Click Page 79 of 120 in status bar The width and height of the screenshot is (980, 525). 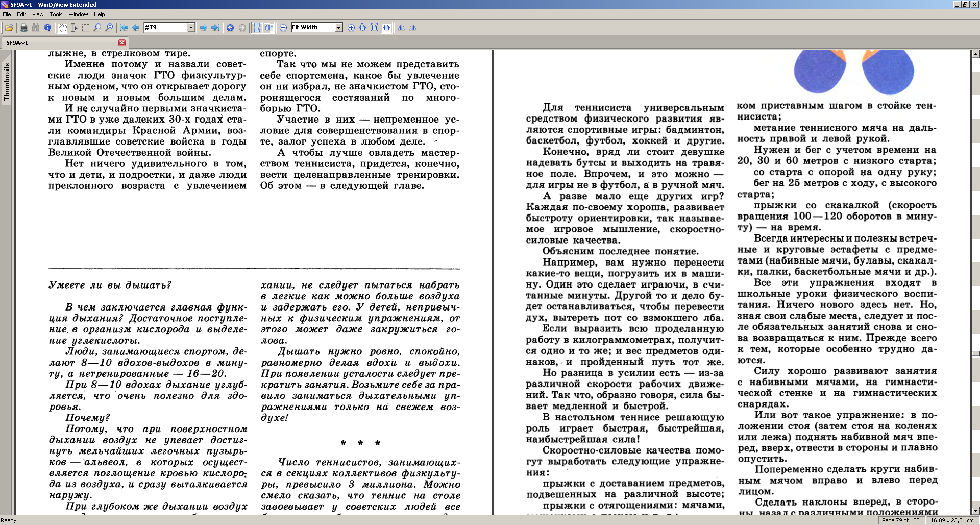click(x=902, y=520)
